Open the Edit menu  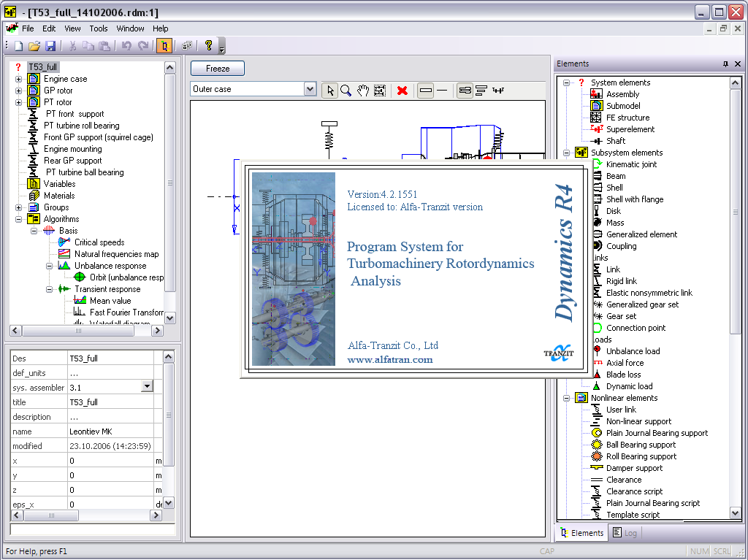(49, 28)
